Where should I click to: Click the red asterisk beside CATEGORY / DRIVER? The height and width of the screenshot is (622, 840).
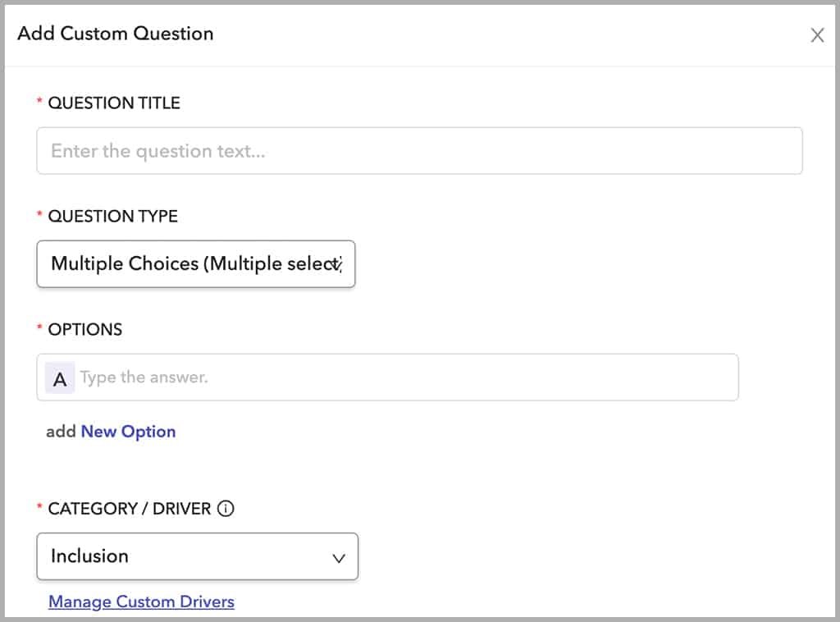tap(39, 507)
